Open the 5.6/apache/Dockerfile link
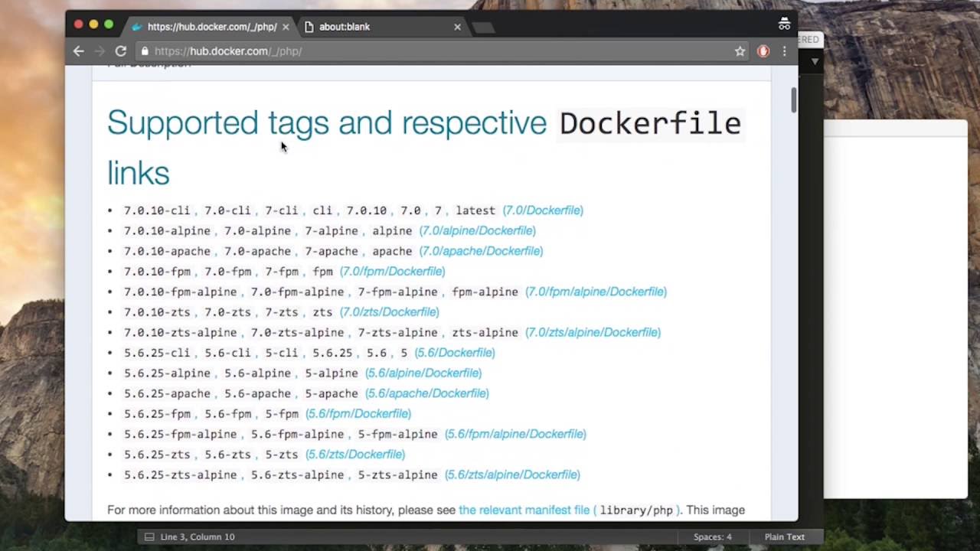The width and height of the screenshot is (980, 551). pyautogui.click(x=426, y=393)
